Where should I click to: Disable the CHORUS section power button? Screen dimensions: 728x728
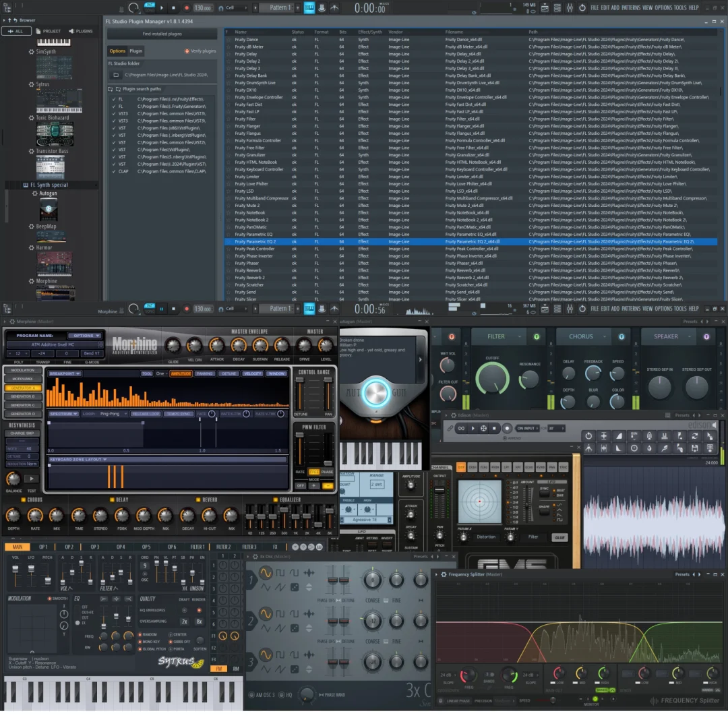pos(621,336)
